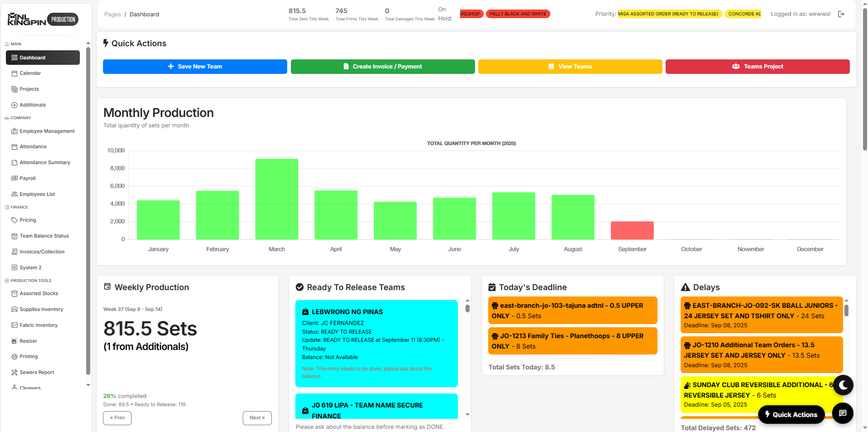Click the red September bar in chart
This screenshot has width=868, height=432.
pos(632,230)
